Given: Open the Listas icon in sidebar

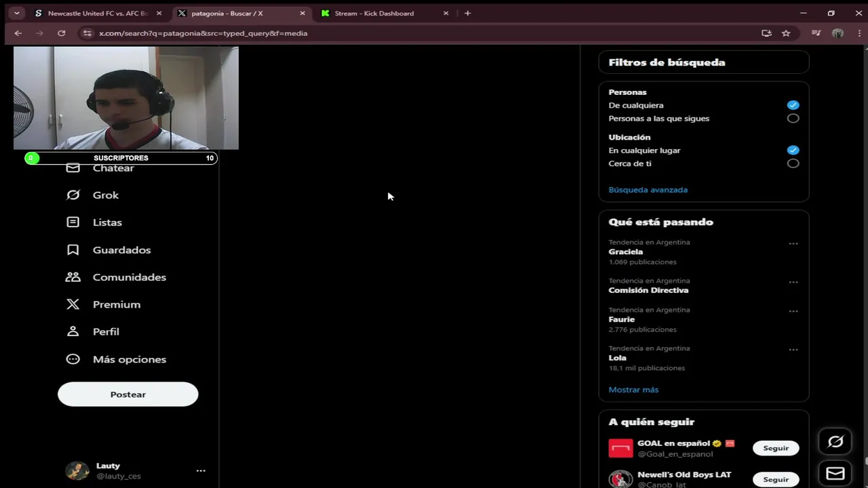Looking at the screenshot, I should [x=73, y=222].
